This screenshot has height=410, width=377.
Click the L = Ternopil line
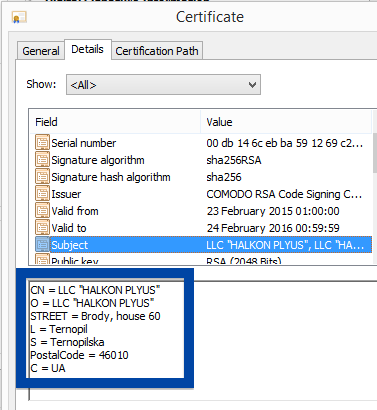pos(59,329)
